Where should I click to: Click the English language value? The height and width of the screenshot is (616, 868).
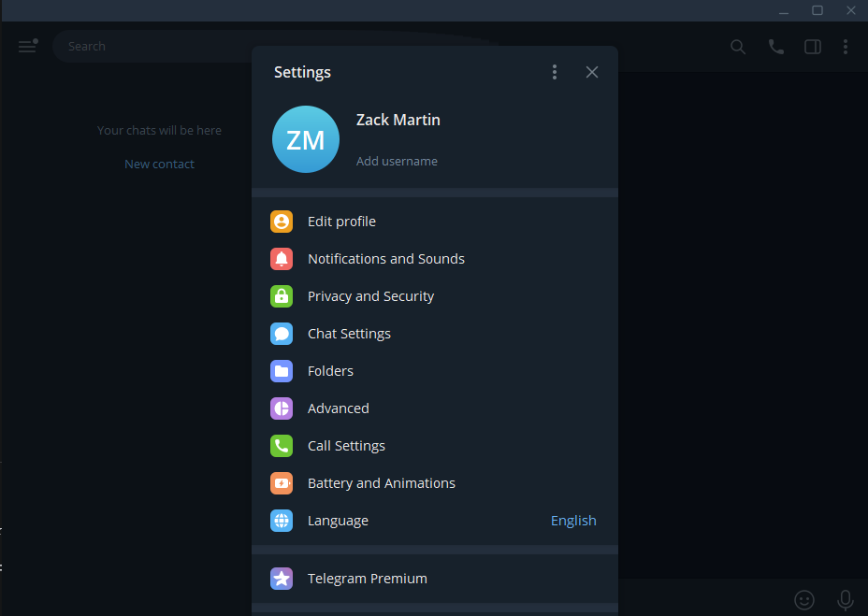(573, 521)
